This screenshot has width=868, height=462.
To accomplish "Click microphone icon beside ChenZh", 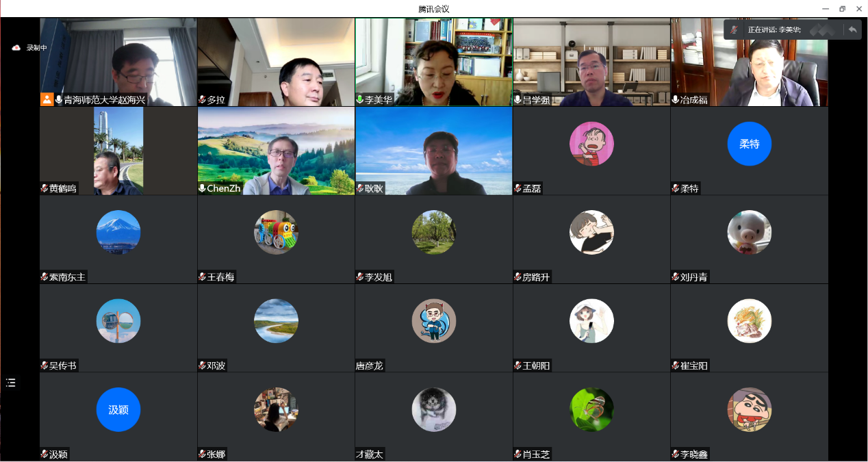I will coord(203,188).
